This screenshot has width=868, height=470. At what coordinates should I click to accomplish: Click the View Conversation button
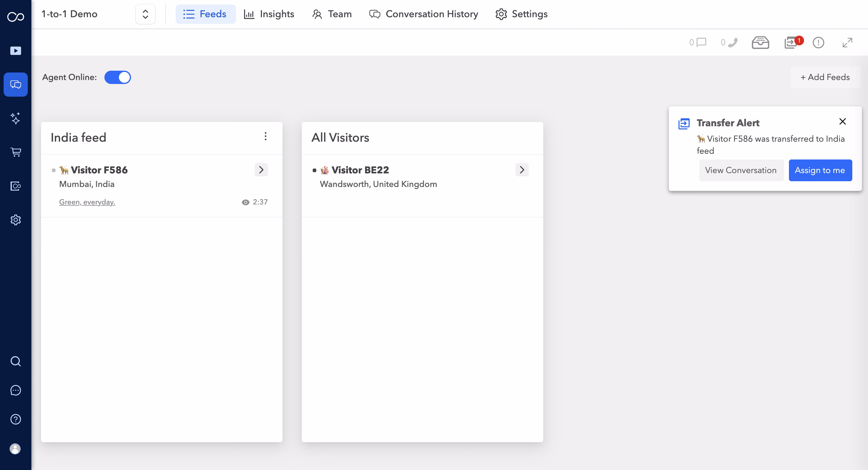click(x=741, y=170)
